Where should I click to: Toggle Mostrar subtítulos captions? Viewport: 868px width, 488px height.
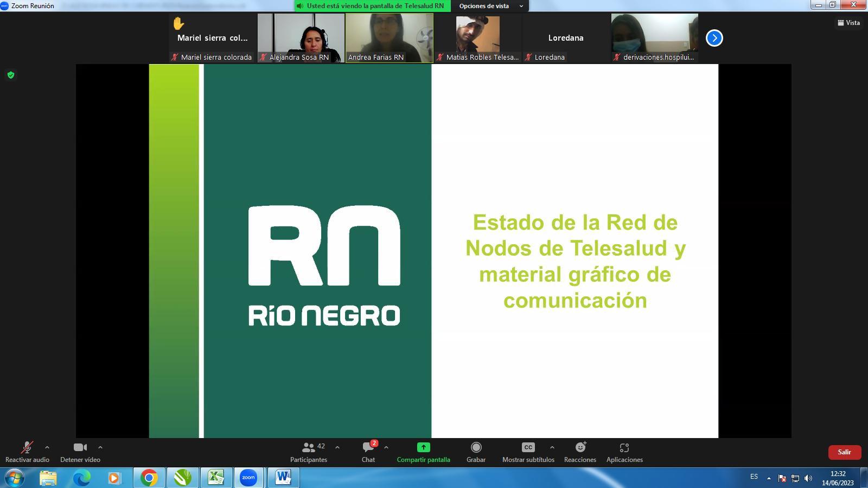click(x=528, y=452)
